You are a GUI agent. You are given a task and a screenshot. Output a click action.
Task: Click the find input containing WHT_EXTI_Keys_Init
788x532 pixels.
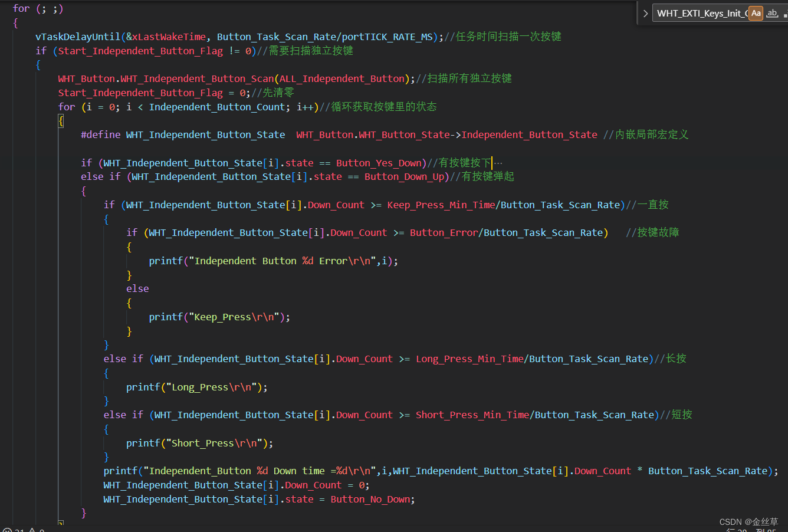pyautogui.click(x=701, y=13)
